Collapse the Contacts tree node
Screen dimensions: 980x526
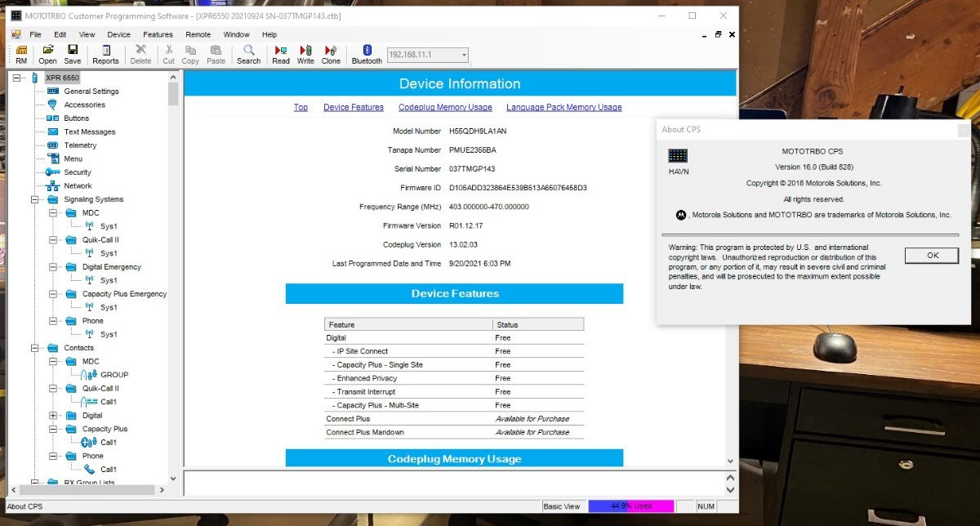[x=34, y=348]
